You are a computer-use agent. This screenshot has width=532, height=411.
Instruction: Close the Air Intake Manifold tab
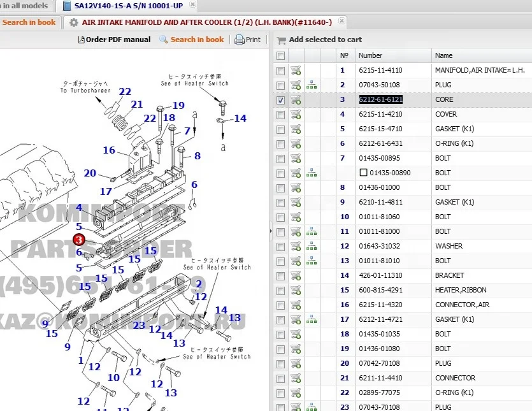click(x=341, y=20)
